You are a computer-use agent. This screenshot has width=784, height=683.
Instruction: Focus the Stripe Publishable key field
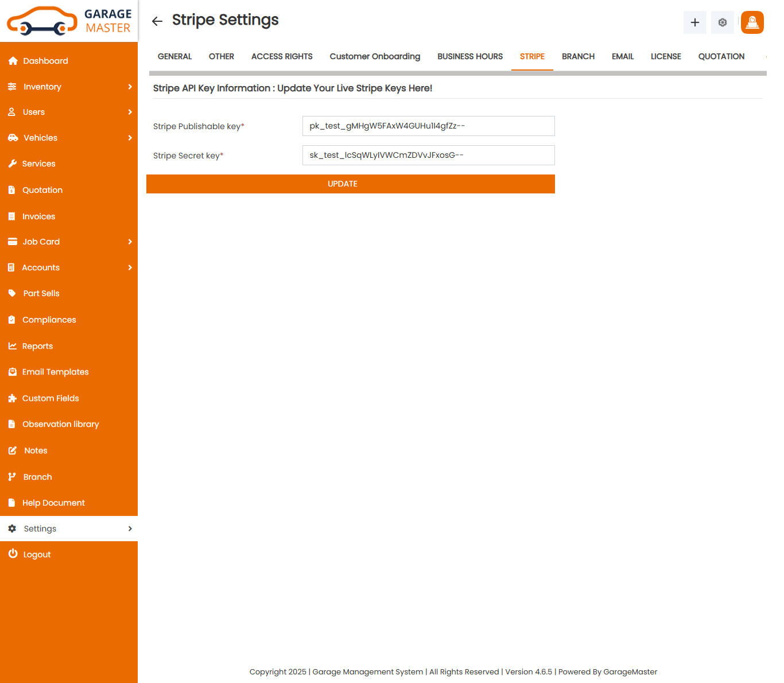428,126
